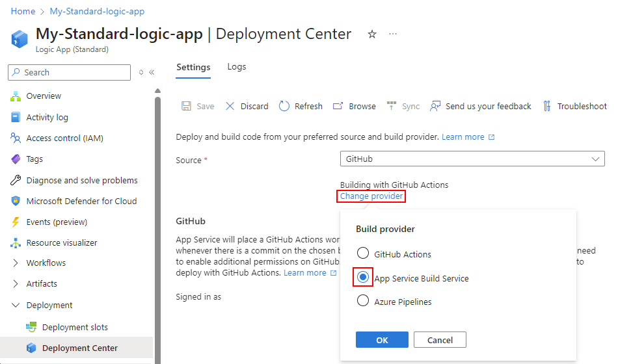
Task: Select the App Service Build Service option
Action: (363, 278)
